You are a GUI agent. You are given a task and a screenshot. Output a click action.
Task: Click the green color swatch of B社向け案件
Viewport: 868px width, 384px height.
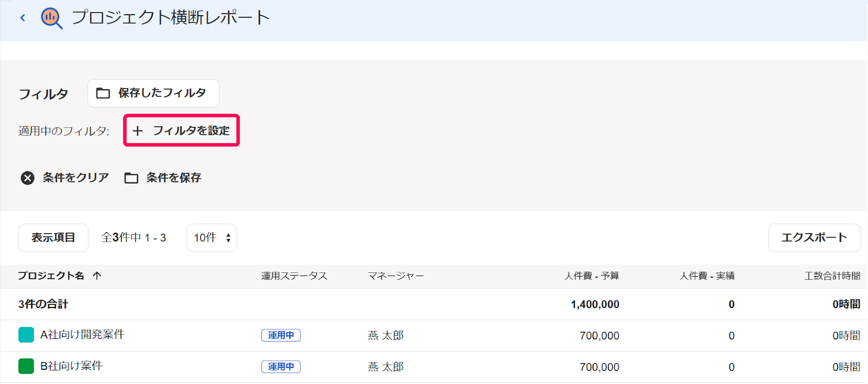tap(26, 366)
